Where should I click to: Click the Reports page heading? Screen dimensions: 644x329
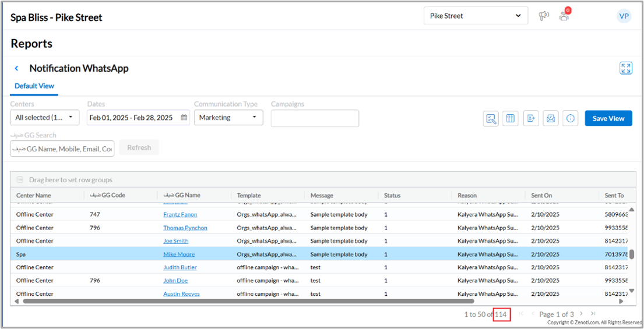pyautogui.click(x=31, y=44)
